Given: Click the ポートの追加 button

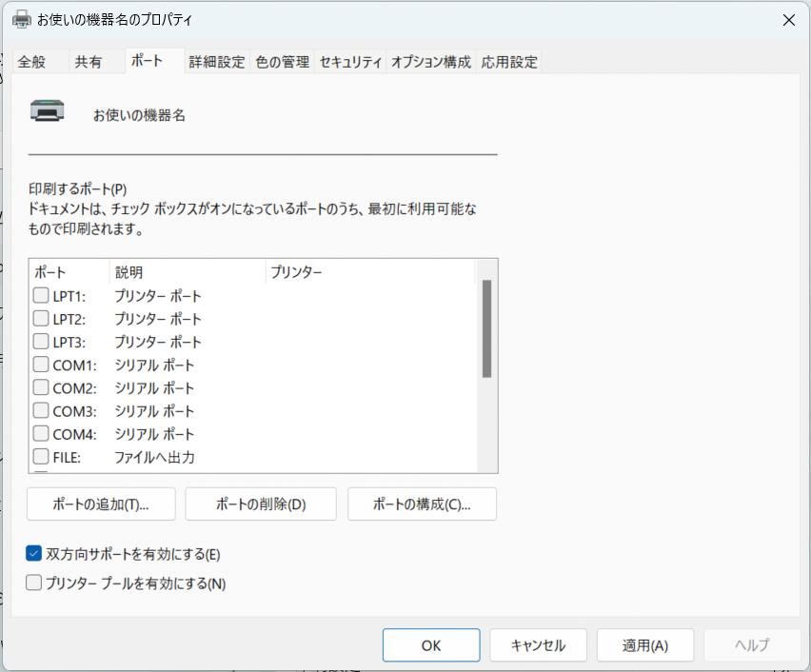Looking at the screenshot, I should pyautogui.click(x=101, y=504).
